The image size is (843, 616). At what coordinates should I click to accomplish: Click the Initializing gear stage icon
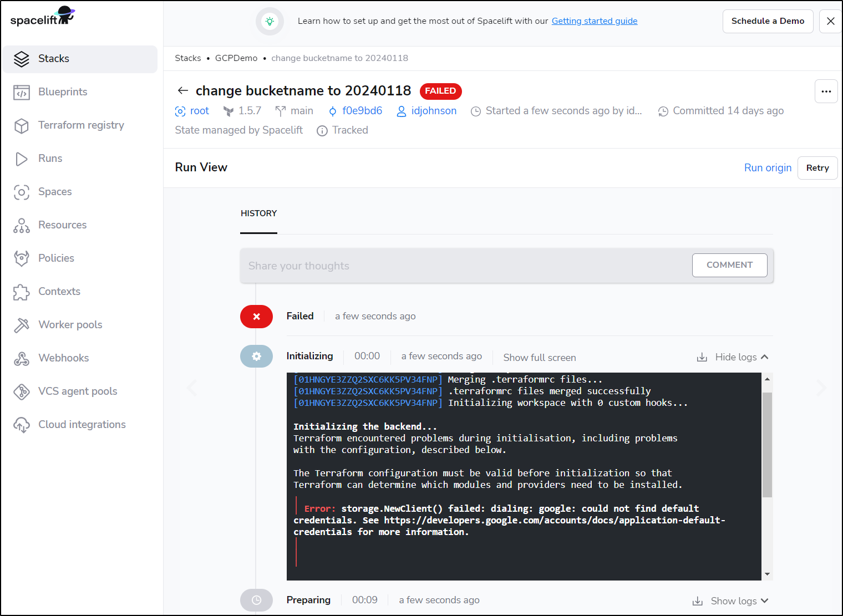click(x=256, y=357)
